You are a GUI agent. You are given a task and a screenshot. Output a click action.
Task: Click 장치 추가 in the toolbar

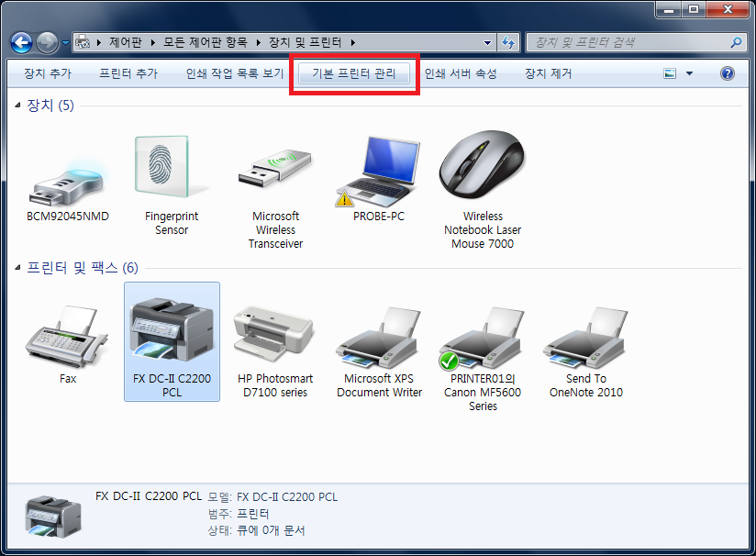(x=48, y=73)
